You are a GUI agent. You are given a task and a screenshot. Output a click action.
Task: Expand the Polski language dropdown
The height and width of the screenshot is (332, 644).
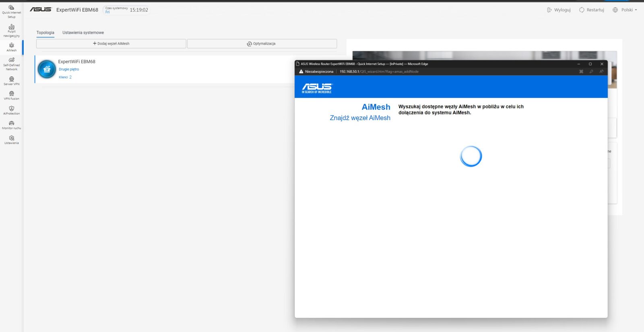click(x=625, y=10)
